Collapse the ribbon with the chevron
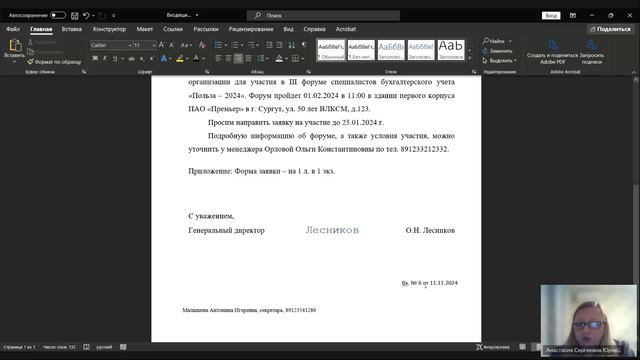640x360 pixels. [633, 72]
